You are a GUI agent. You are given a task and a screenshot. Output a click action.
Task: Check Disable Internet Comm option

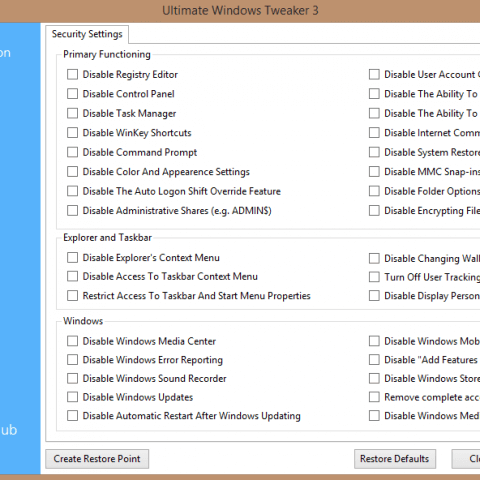374,133
